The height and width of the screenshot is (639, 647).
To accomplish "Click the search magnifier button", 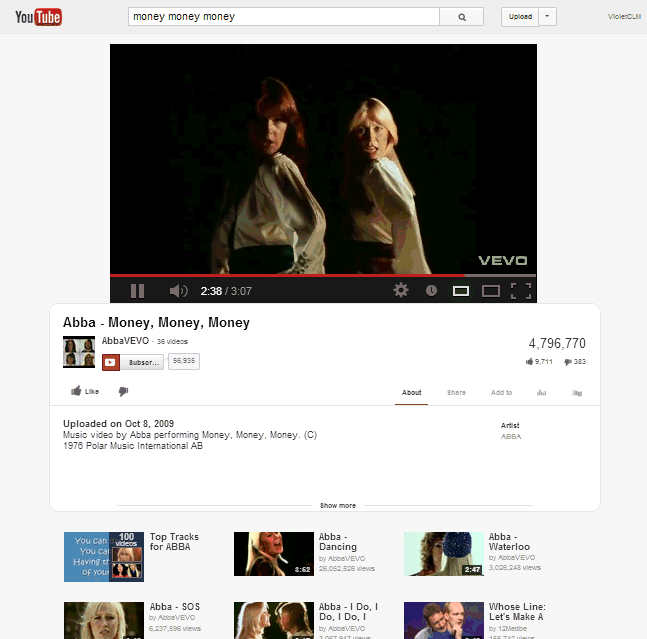I will click(462, 17).
